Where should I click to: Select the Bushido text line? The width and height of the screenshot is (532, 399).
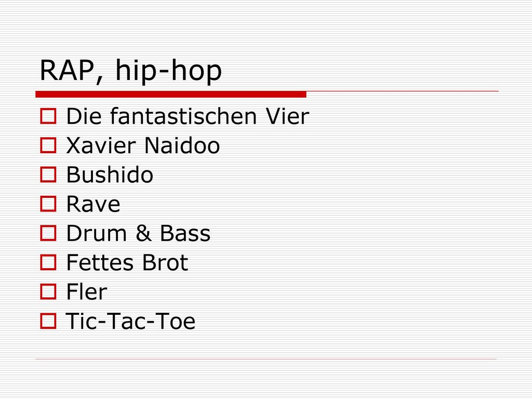click(x=110, y=175)
